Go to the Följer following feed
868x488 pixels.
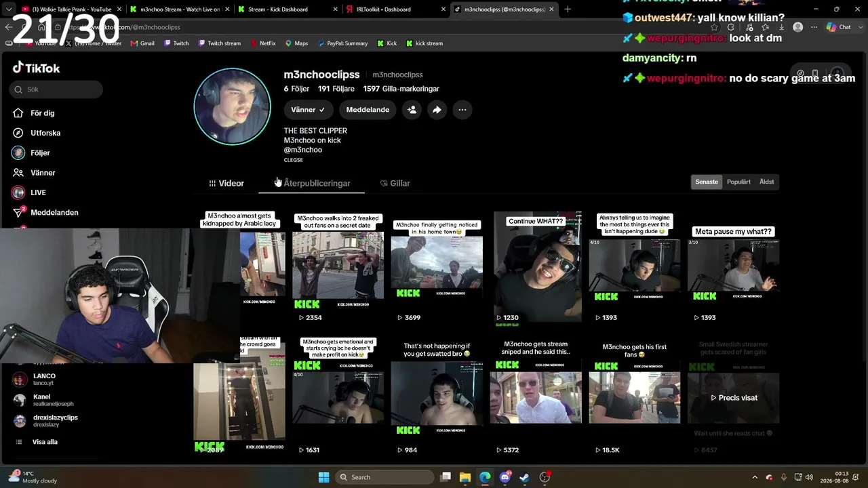pyautogui.click(x=32, y=152)
